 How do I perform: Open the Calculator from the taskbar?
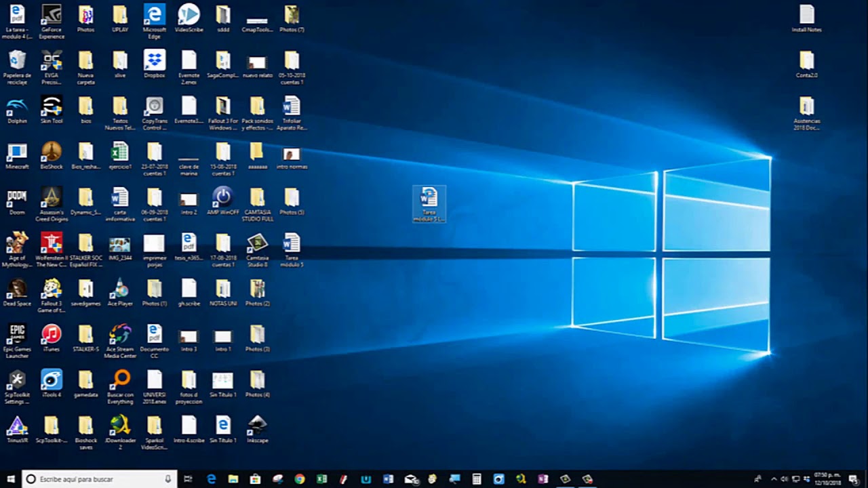(477, 479)
